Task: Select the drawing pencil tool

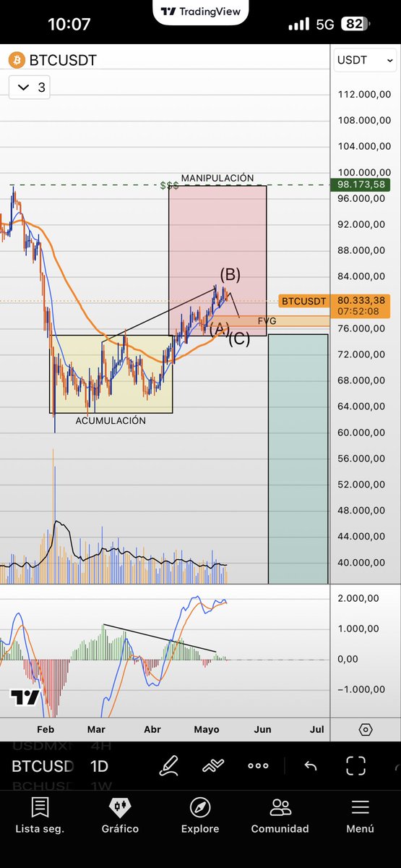Action: 169,766
